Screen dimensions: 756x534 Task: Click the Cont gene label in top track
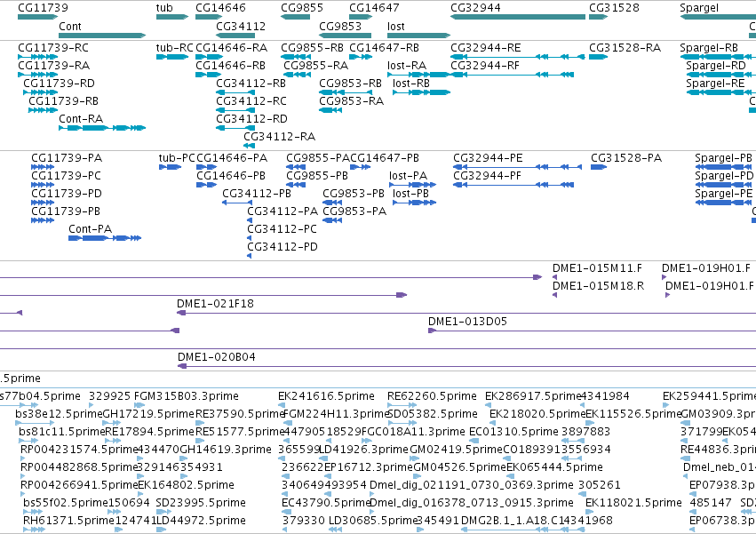70,27
